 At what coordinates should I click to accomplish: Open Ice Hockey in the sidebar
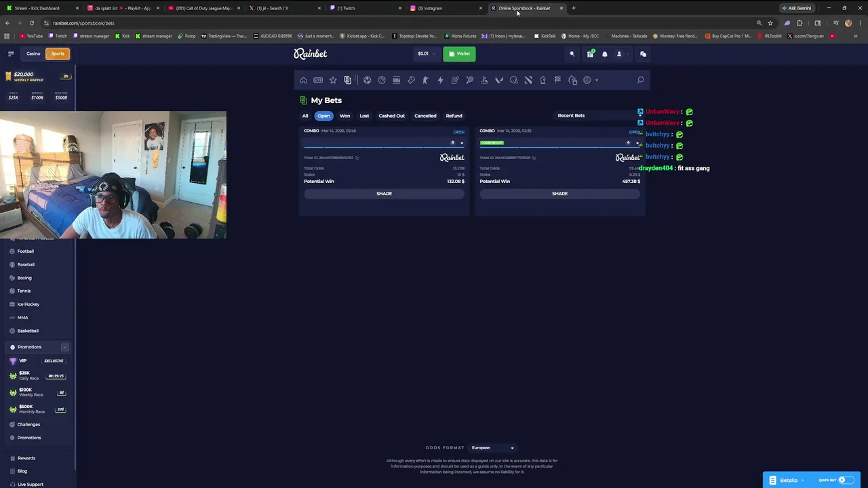[x=28, y=304]
